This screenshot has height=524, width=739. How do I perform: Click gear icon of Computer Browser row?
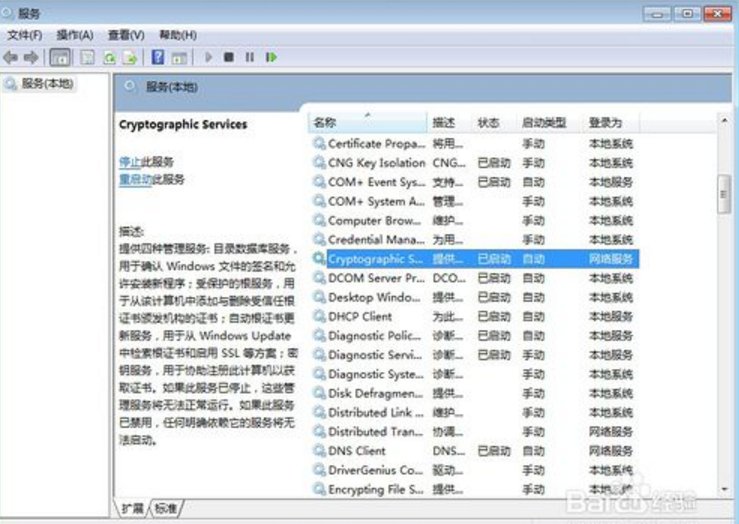[320, 220]
